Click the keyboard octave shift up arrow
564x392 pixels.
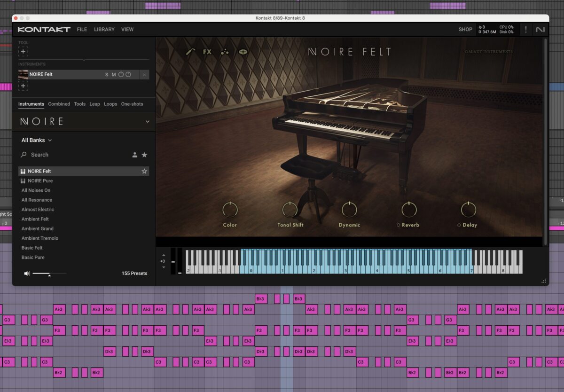(164, 255)
